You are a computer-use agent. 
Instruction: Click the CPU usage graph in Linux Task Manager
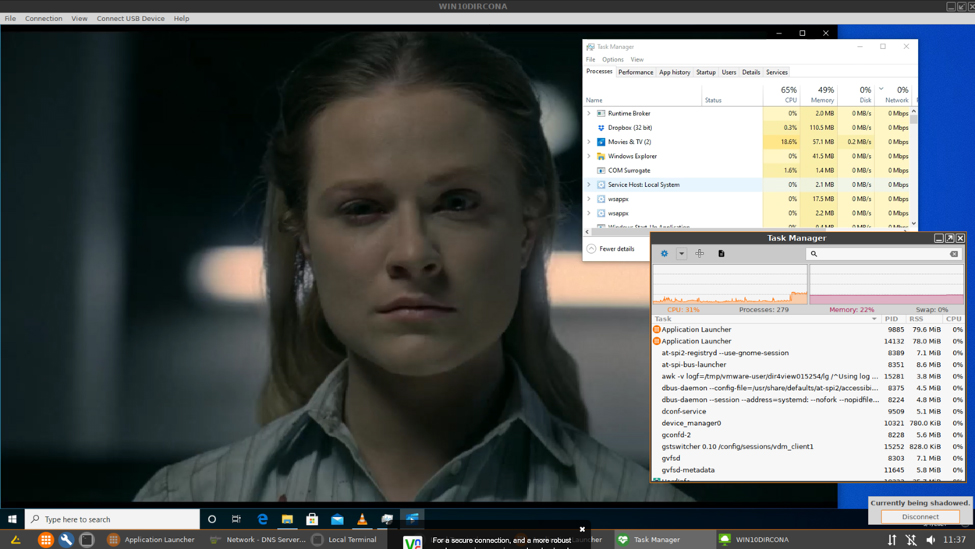pos(730,285)
